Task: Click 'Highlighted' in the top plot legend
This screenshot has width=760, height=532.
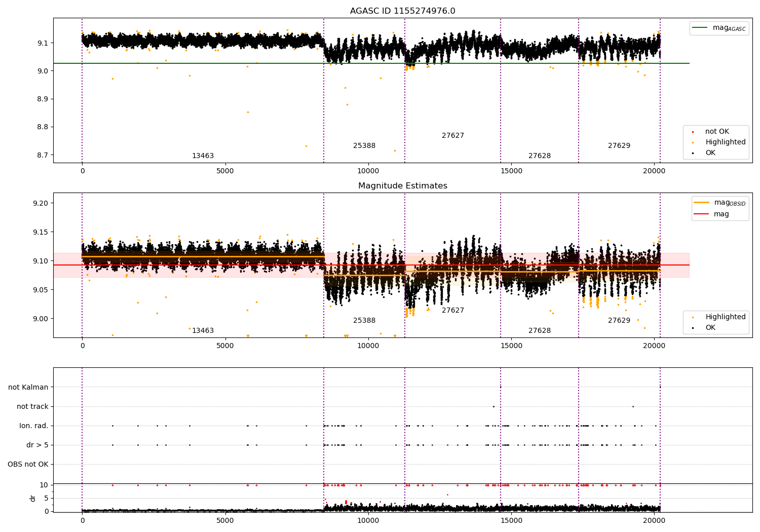Action: click(725, 142)
